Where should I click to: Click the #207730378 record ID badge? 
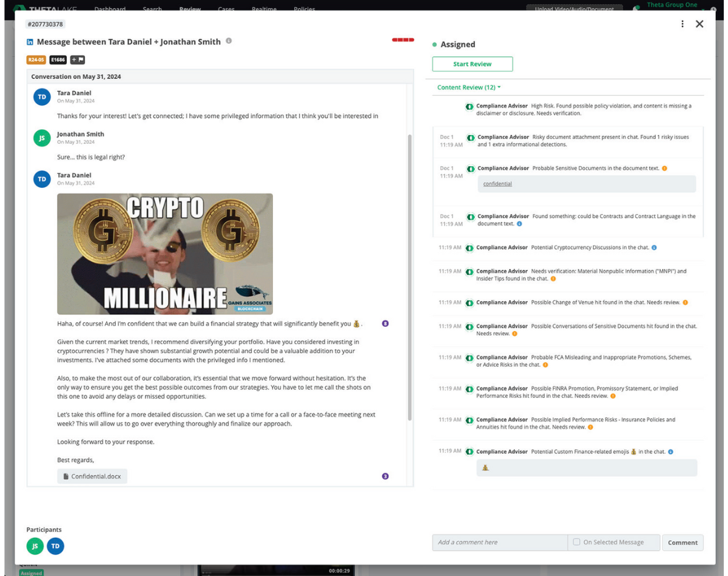pos(45,24)
